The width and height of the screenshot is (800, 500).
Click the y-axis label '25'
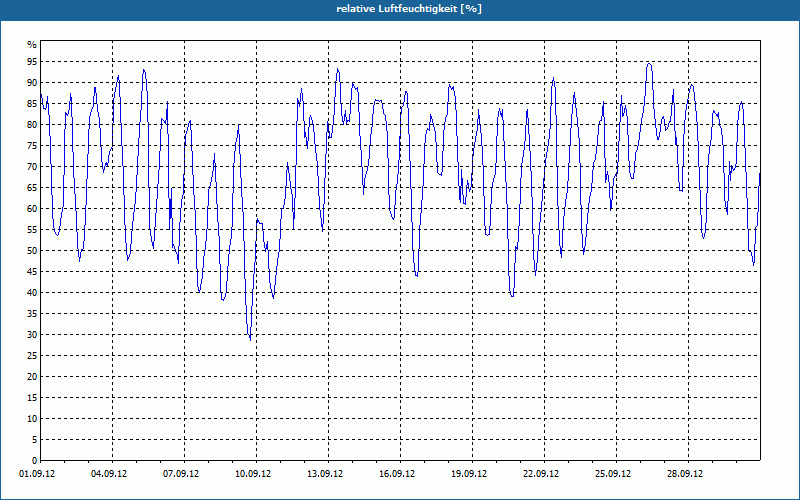[32, 356]
